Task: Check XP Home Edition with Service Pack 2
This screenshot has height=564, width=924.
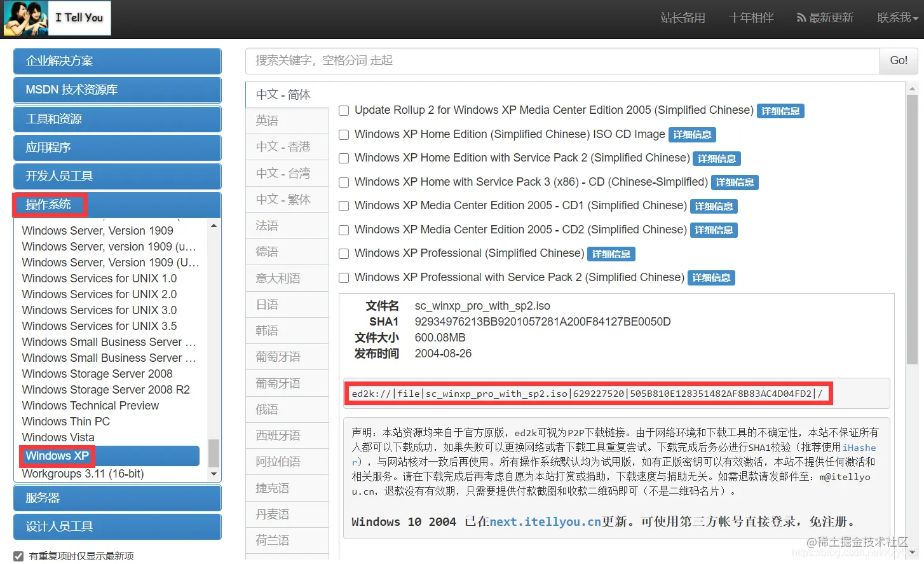Action: click(344, 158)
